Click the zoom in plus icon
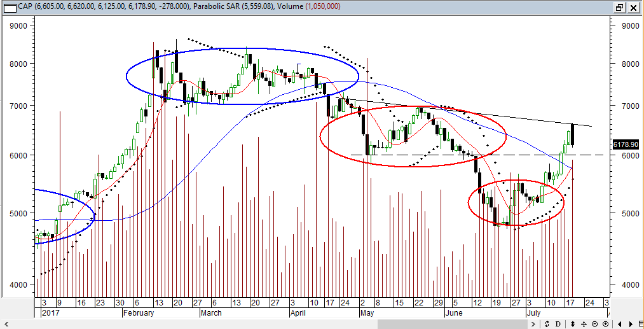Screen dimensions: 644x329 click(x=605, y=324)
